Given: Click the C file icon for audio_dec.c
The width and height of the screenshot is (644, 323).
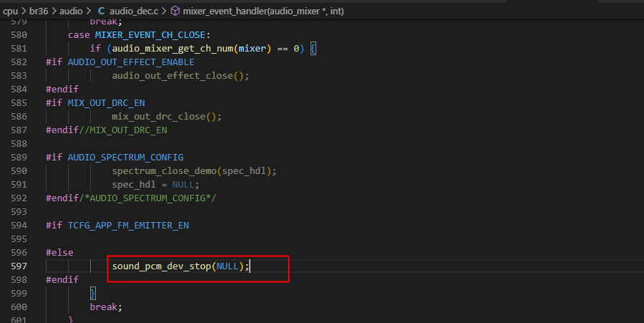Looking at the screenshot, I should [x=101, y=11].
